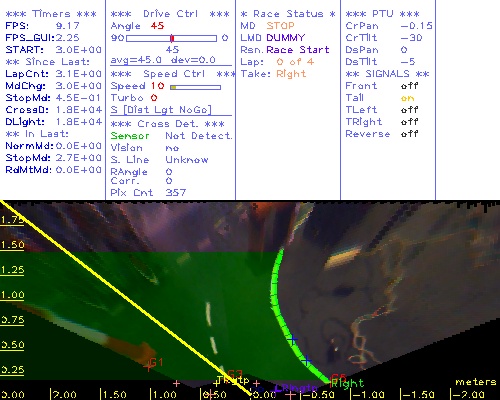Select the Race Status panel title

tap(288, 14)
